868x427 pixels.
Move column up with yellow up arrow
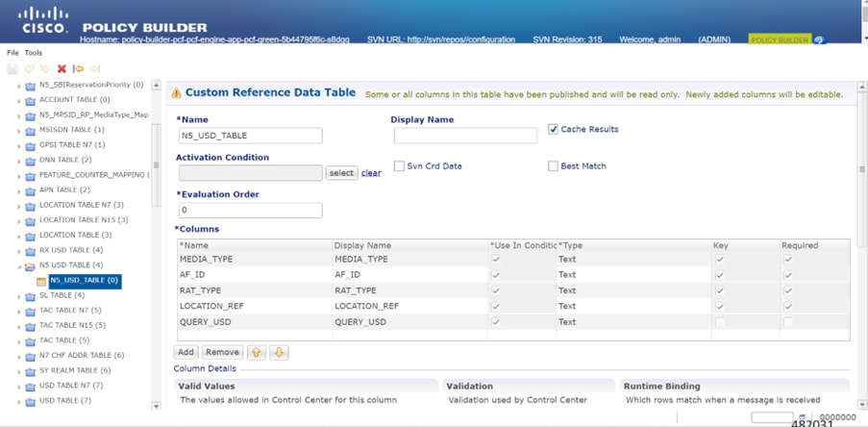coord(256,352)
